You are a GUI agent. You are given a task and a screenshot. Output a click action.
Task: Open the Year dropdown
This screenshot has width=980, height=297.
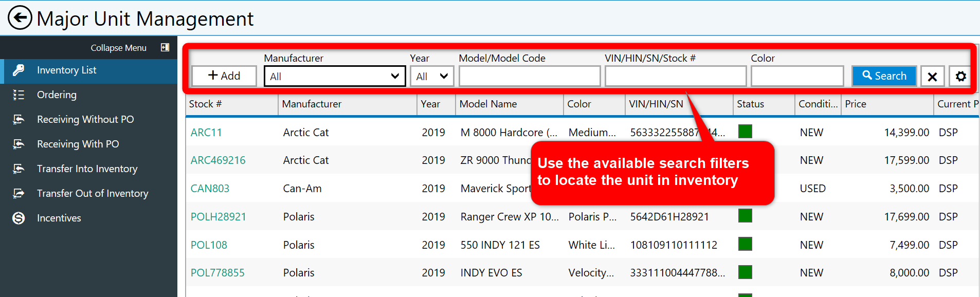tap(432, 76)
